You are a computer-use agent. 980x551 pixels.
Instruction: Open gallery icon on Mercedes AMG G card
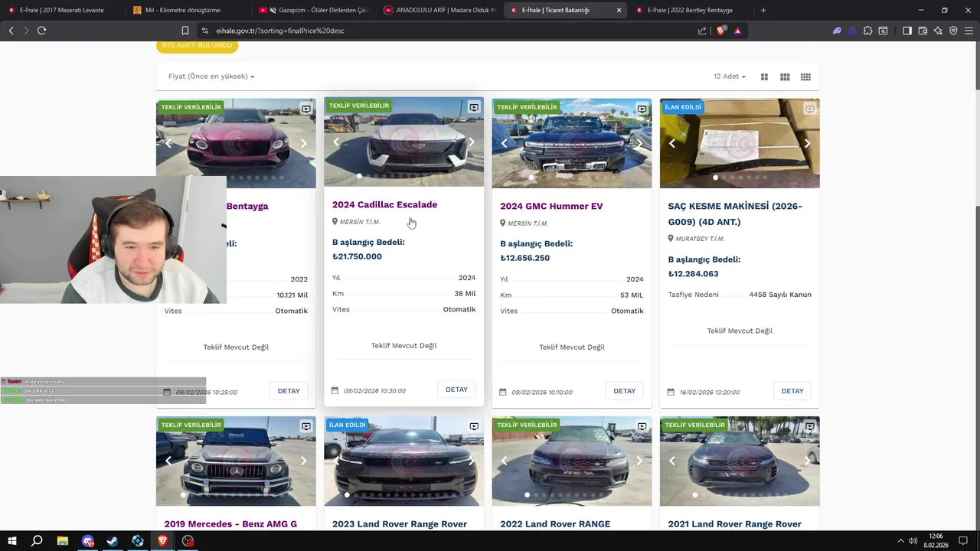[305, 426]
